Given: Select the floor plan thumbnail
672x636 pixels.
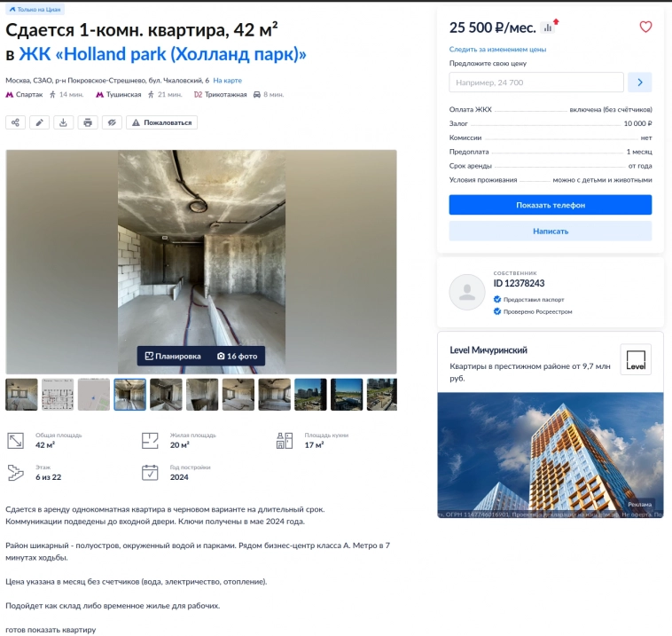Looking at the screenshot, I should (58, 395).
